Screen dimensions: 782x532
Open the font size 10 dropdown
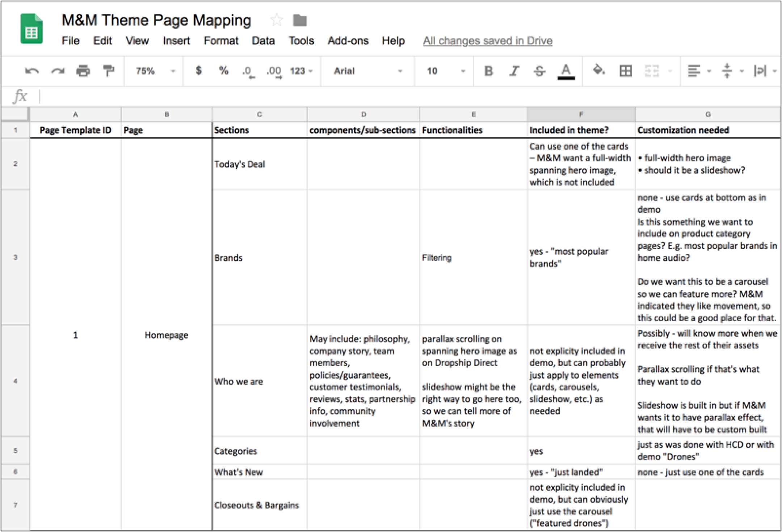pyautogui.click(x=445, y=71)
